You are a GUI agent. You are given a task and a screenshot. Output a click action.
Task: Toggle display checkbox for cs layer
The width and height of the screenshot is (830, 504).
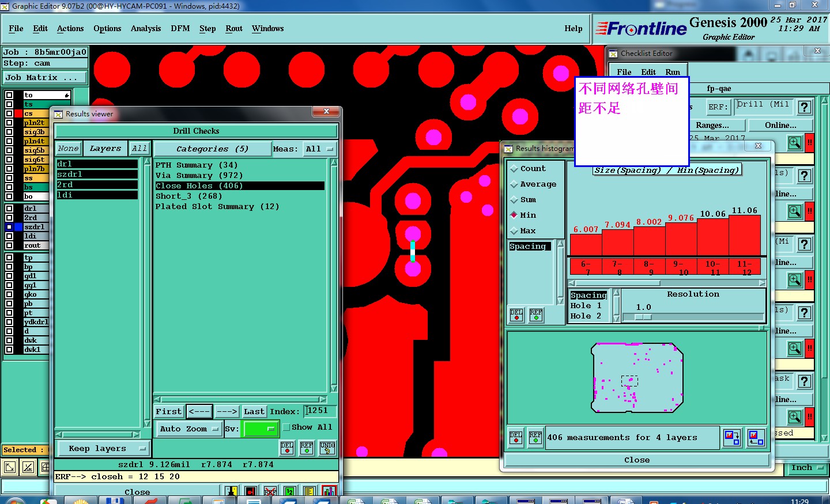[9, 113]
